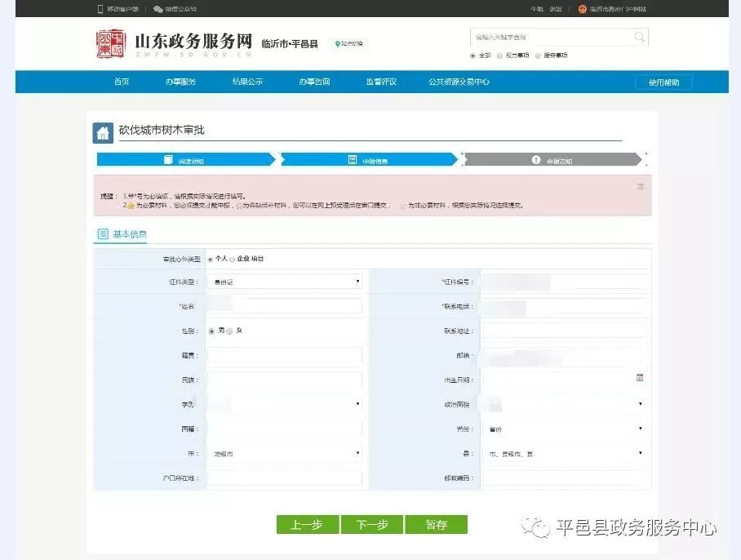
Task: Choose 权力事项 search filter option
Action: click(x=499, y=56)
